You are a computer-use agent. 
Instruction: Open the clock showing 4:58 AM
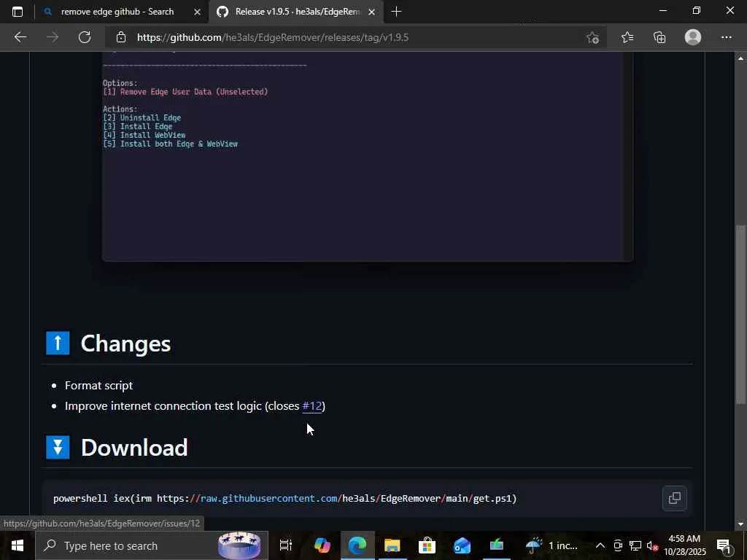685,545
